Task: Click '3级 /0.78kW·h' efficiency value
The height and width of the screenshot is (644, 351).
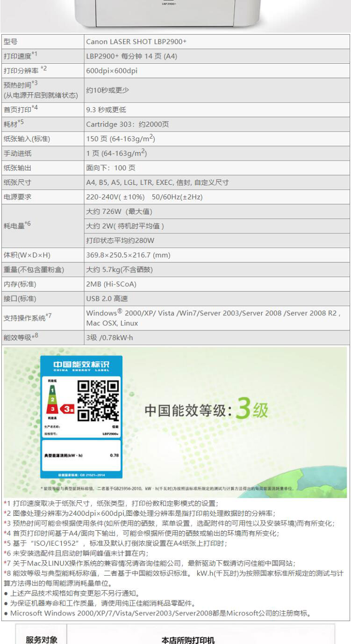Action: point(109,337)
